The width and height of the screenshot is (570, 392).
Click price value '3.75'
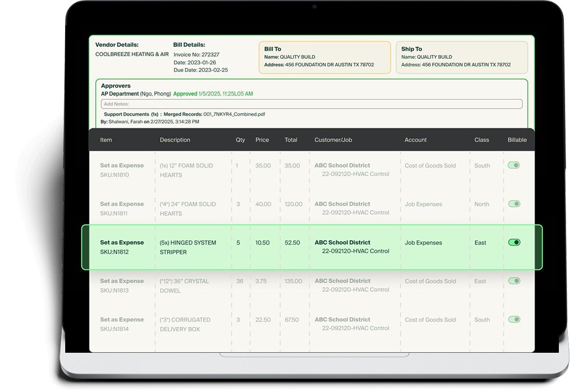click(261, 282)
